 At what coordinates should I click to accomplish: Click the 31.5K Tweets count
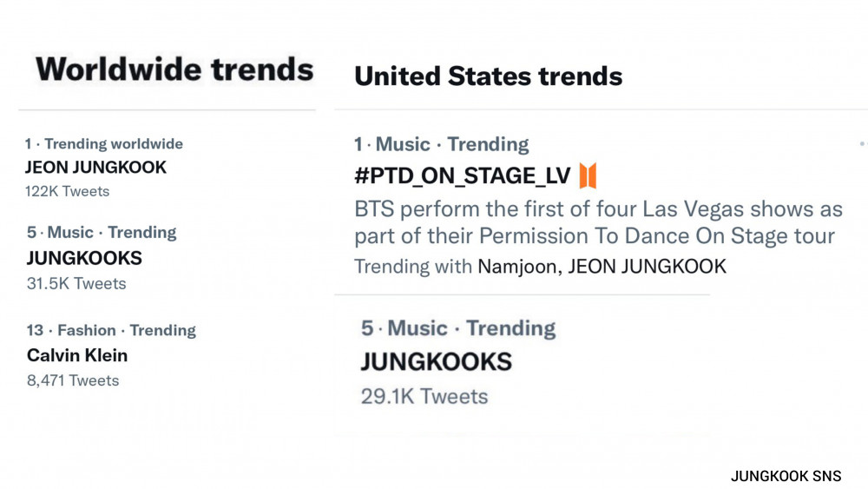76,283
